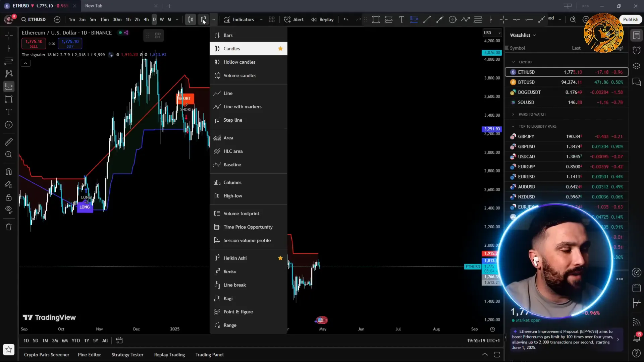Set range to 1Y
This screenshot has height=362, width=644.
(87, 341)
